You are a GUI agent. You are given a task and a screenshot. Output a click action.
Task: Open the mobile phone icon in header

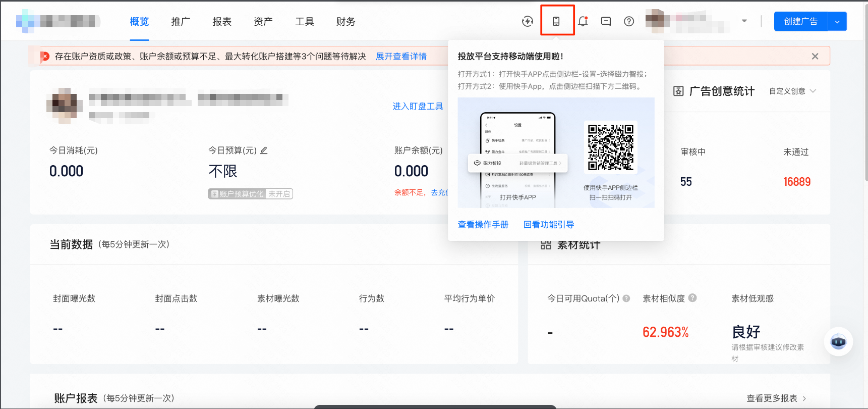[x=556, y=21]
